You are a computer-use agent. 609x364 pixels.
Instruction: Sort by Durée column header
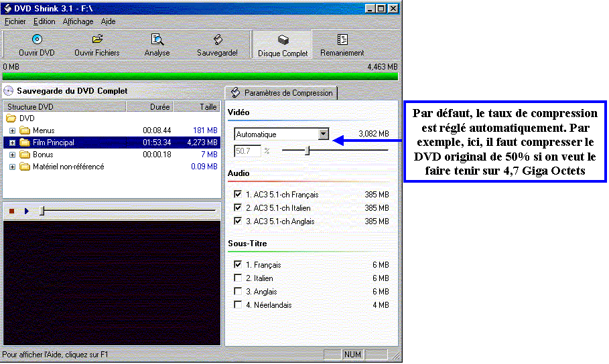pos(150,106)
